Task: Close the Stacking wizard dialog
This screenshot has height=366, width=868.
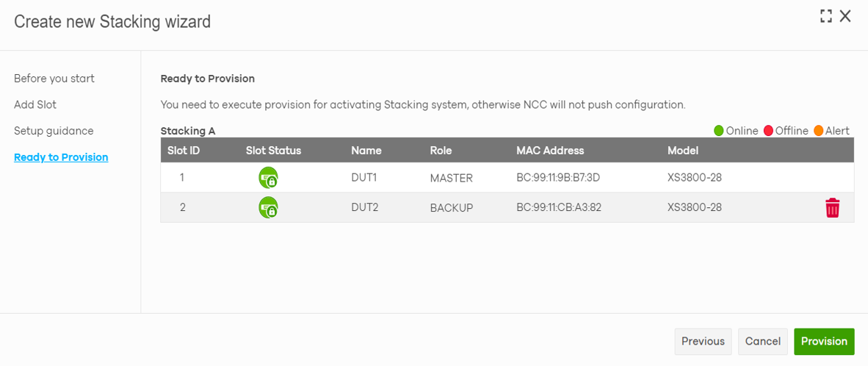Action: click(846, 17)
